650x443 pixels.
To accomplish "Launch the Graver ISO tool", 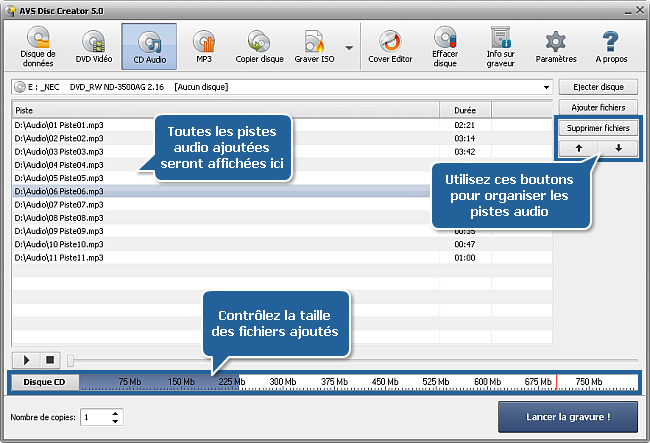I will [x=313, y=50].
